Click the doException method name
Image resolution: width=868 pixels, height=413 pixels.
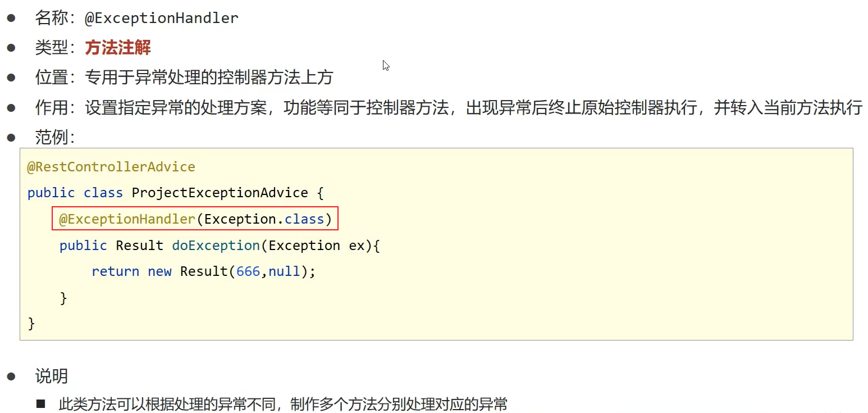pyautogui.click(x=216, y=246)
